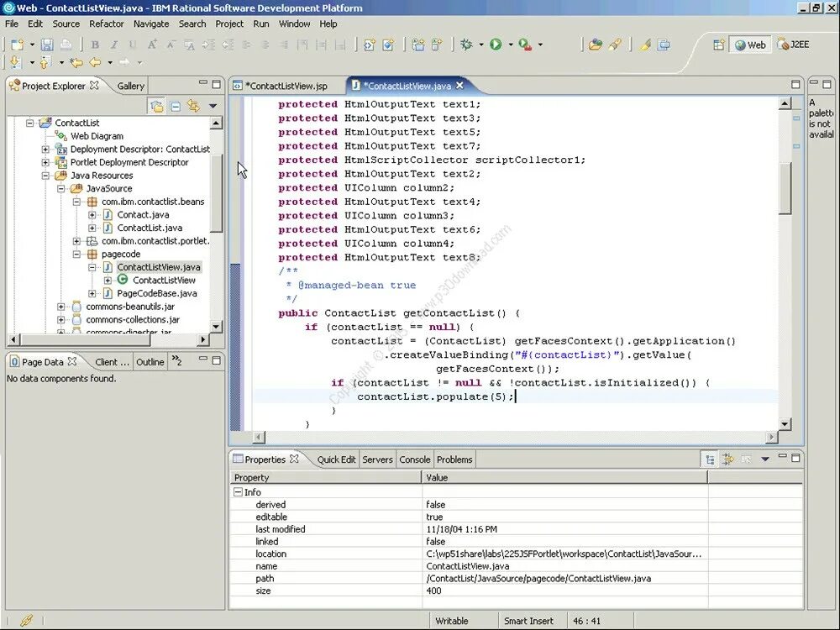840x630 pixels.
Task: Open the Properties view menu dropdown
Action: pos(765,459)
